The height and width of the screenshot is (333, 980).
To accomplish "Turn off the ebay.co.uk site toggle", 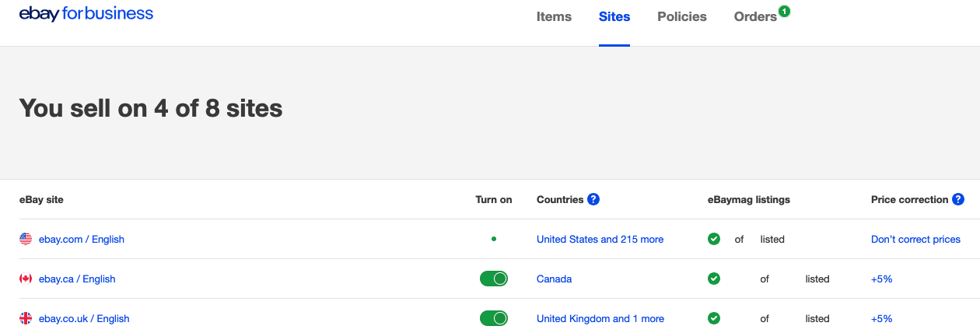I will 494,318.
